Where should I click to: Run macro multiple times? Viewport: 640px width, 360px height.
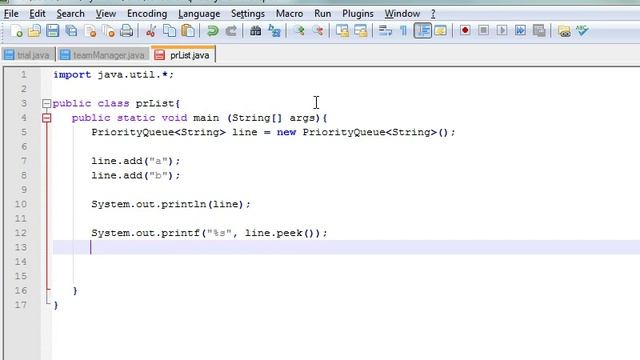point(520,31)
